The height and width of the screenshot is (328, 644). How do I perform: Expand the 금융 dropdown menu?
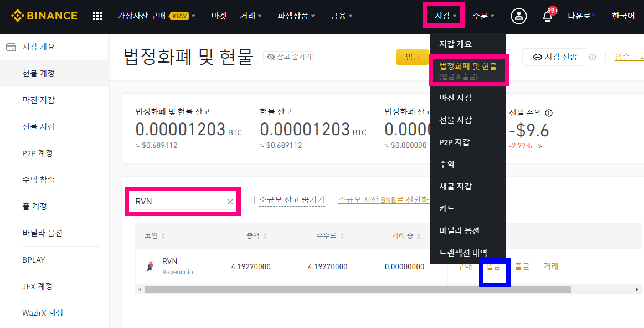[342, 16]
